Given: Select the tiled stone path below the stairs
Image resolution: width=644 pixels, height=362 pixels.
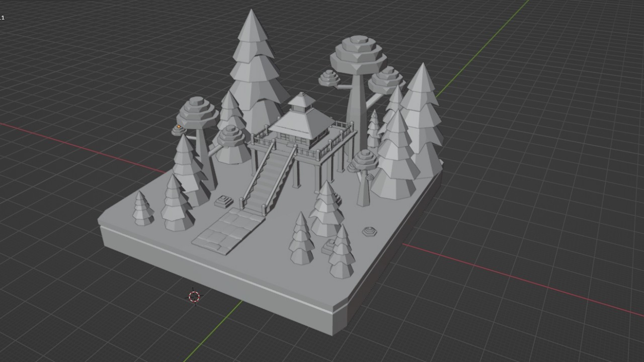Looking at the screenshot, I should pos(227,230).
